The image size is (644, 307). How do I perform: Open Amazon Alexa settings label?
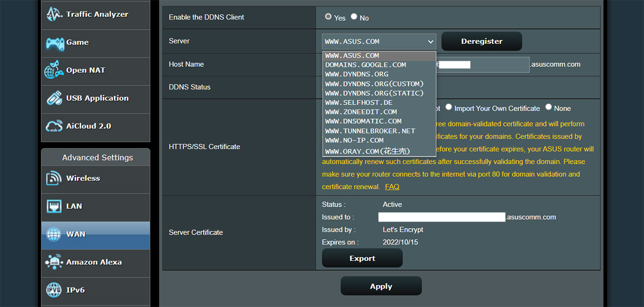click(94, 262)
